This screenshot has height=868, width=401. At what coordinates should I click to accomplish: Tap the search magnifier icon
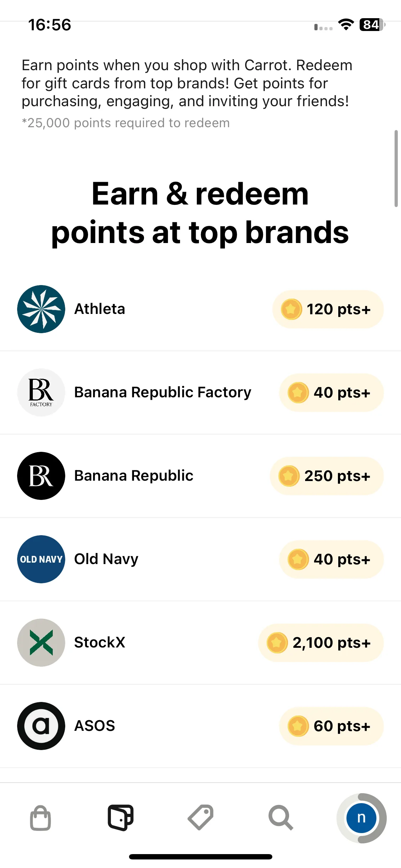[x=281, y=818]
